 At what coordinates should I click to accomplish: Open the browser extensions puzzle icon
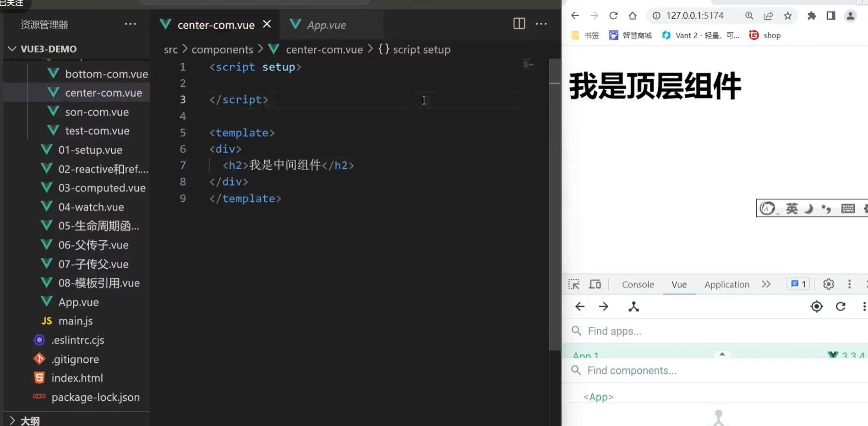click(812, 15)
